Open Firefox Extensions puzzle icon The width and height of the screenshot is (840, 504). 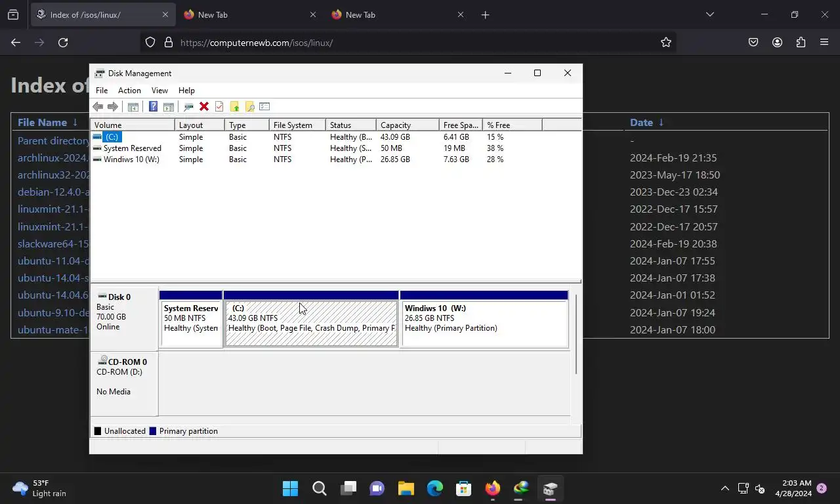tap(801, 43)
